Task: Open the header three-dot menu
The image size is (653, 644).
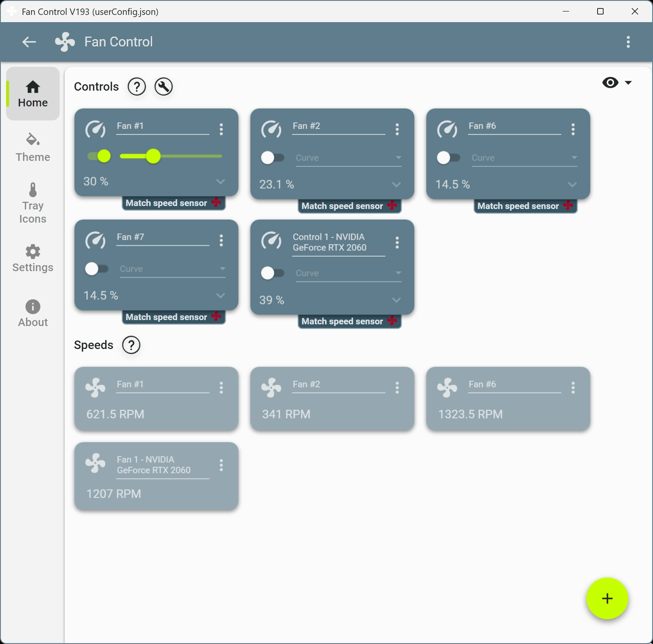Action: pos(628,42)
